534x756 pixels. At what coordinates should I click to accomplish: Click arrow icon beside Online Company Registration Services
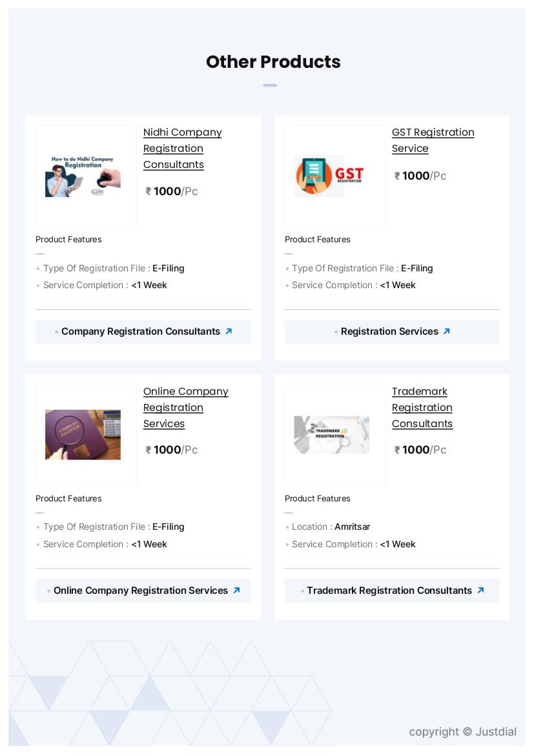click(236, 591)
